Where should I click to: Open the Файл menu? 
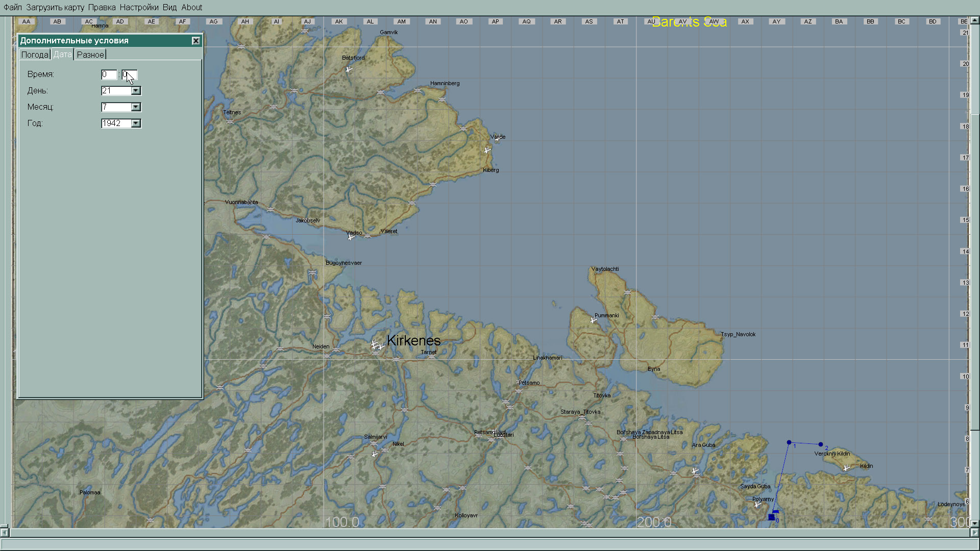coord(13,7)
